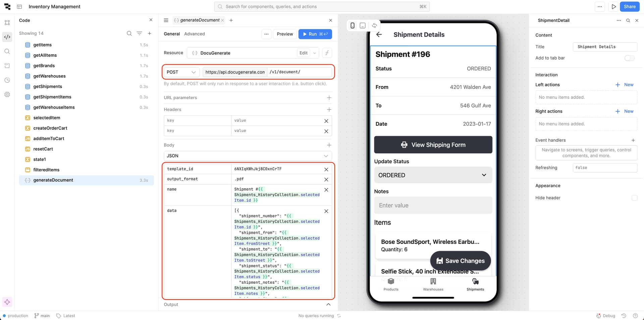
Task: Click Edit on the resource
Action: 304,53
